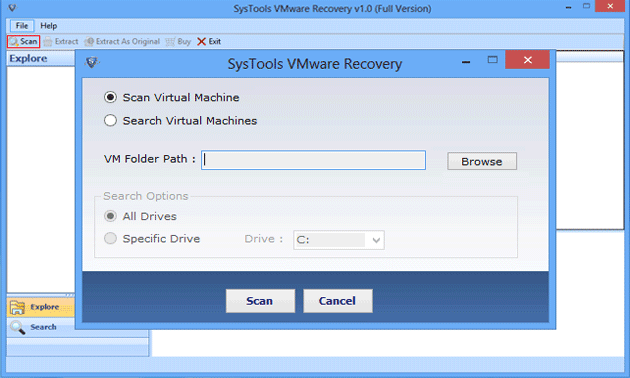The width and height of the screenshot is (630, 378).
Task: Click the Scan toolbar button with magnifier icon
Action: (23, 41)
